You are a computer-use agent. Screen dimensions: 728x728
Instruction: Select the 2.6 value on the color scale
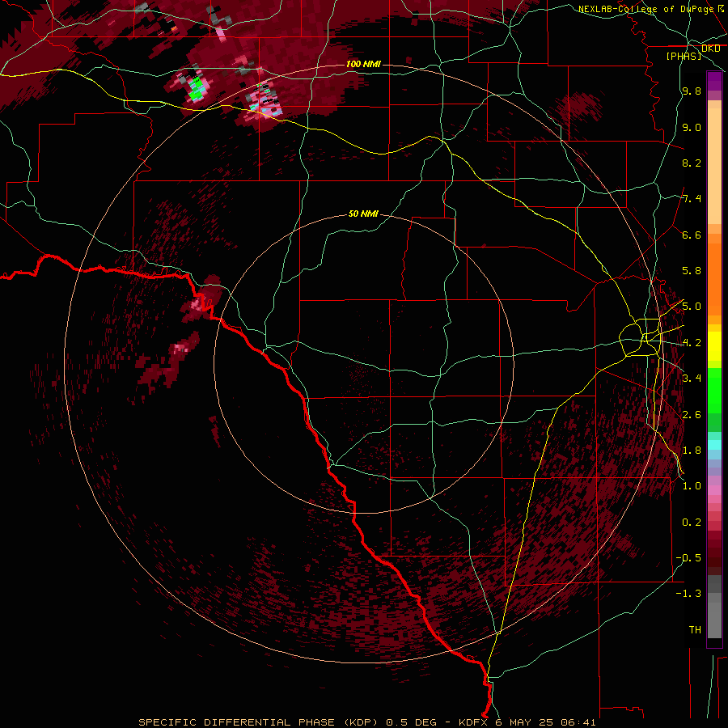tap(692, 415)
